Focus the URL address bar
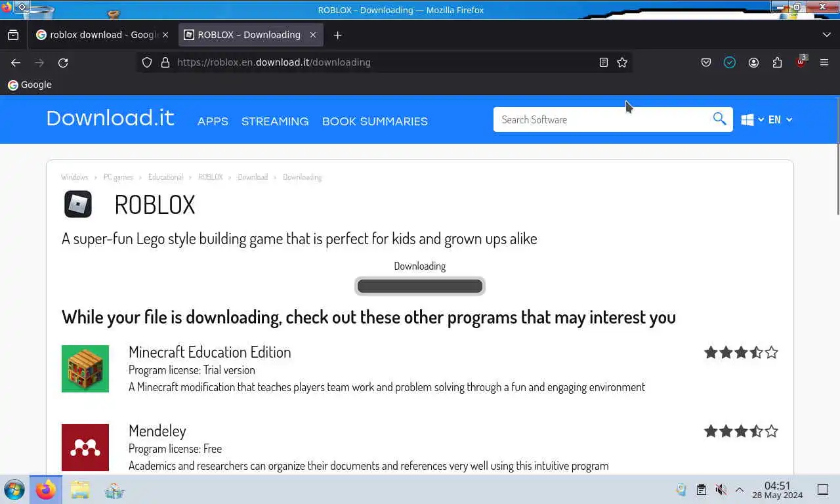This screenshot has width=840, height=504. [x=384, y=62]
